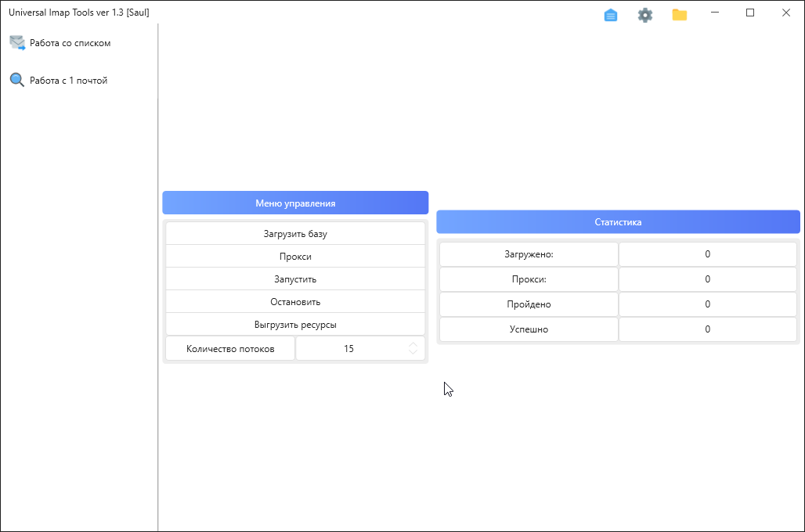805x532 pixels.
Task: Click the value next to Успешно
Action: (707, 329)
